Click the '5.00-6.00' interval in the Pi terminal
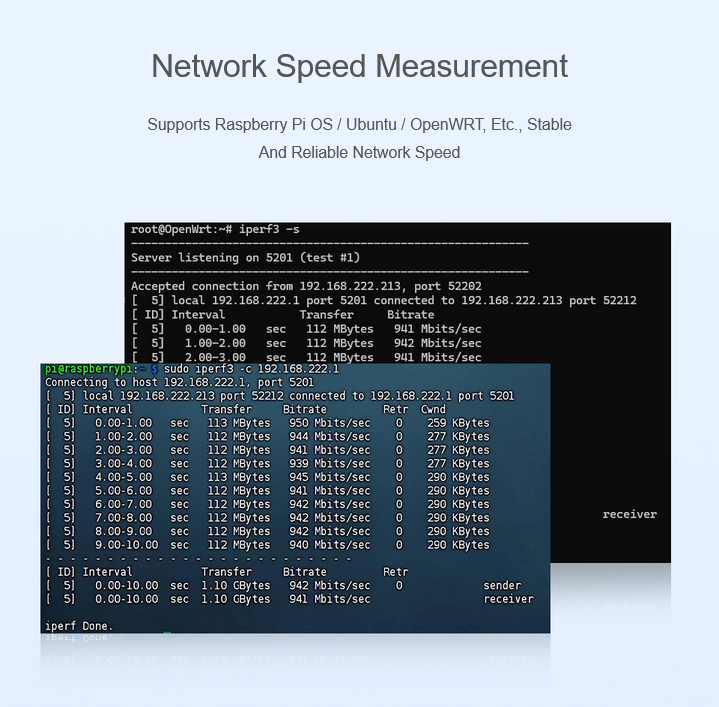Image resolution: width=719 pixels, height=707 pixels. (123, 491)
